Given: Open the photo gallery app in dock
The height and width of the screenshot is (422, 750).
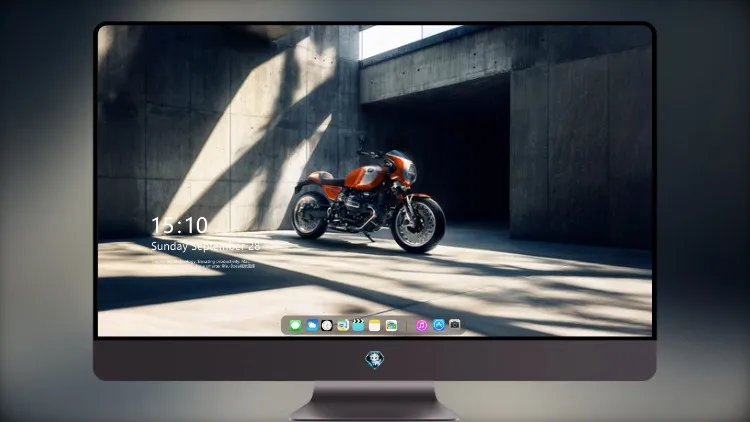Looking at the screenshot, I should click(391, 325).
